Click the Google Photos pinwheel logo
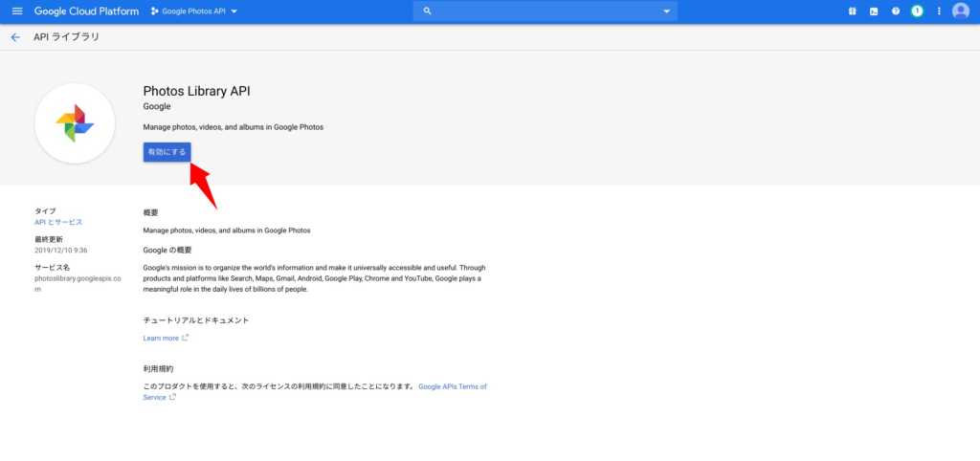Screen dimensions: 980x461 (75, 123)
